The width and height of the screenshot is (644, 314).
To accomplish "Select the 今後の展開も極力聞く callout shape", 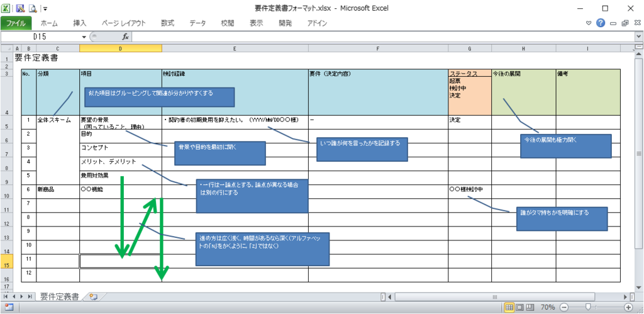I will click(x=566, y=146).
